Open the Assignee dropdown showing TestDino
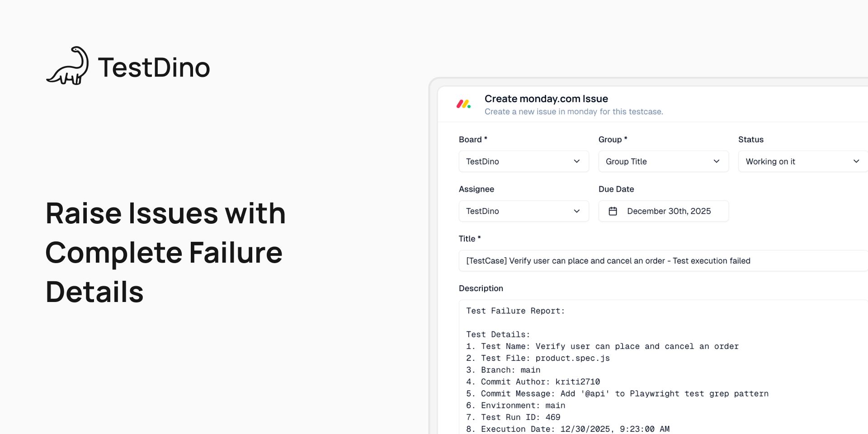 [523, 211]
